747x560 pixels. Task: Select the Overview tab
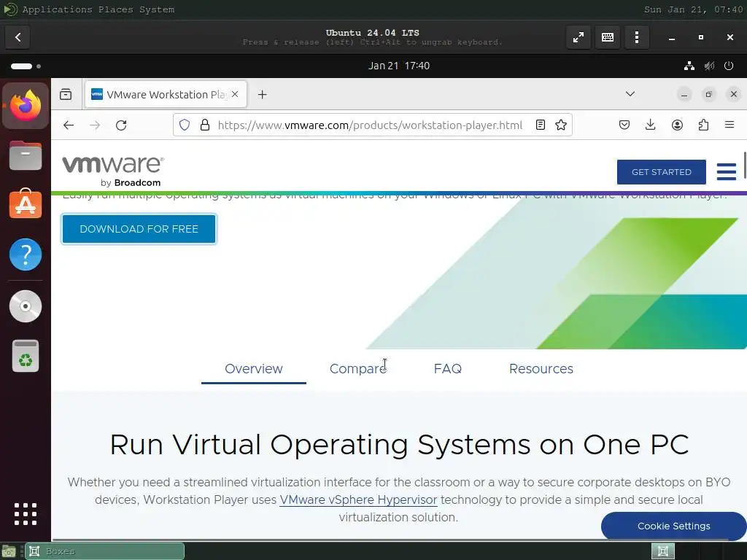253,368
